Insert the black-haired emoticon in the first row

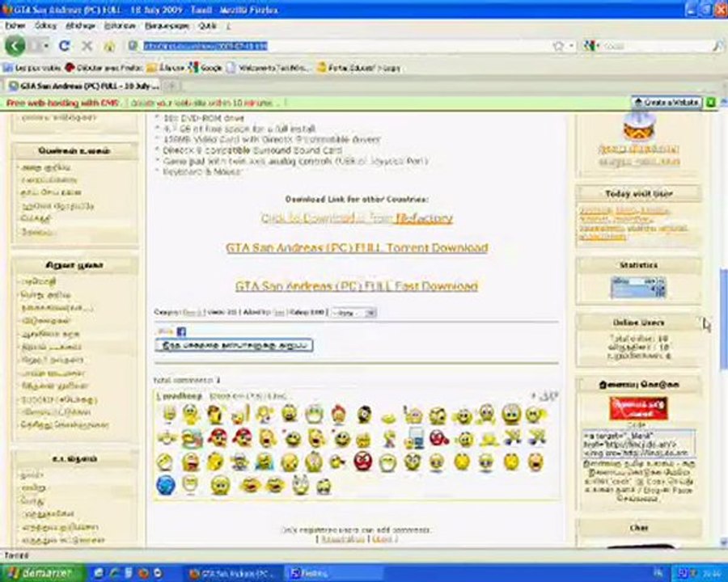click(x=364, y=414)
